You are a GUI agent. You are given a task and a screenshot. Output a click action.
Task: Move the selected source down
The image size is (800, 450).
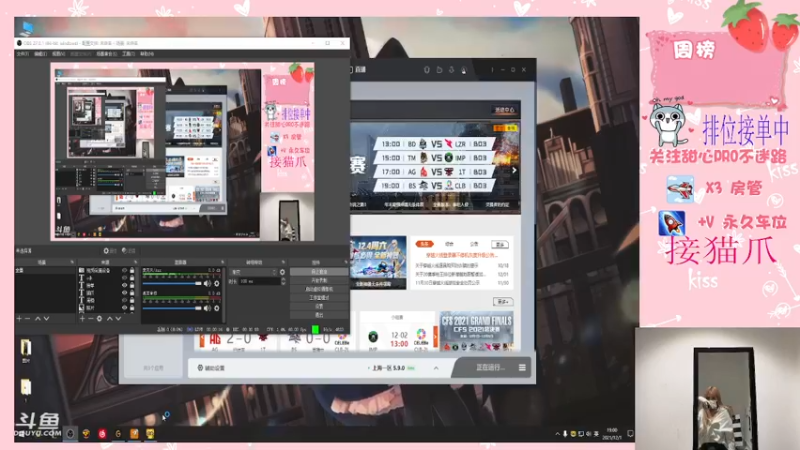coord(118,318)
